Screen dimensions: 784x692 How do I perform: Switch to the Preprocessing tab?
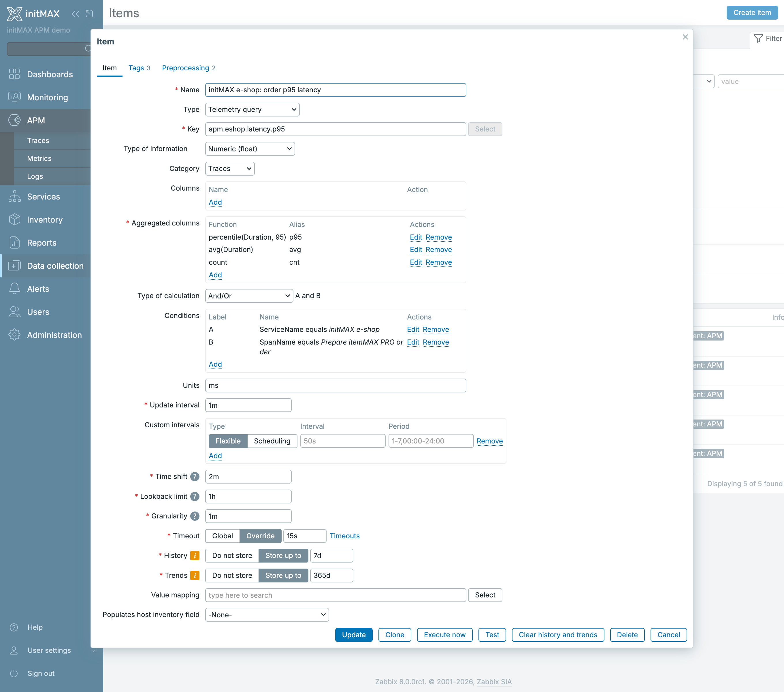(189, 68)
